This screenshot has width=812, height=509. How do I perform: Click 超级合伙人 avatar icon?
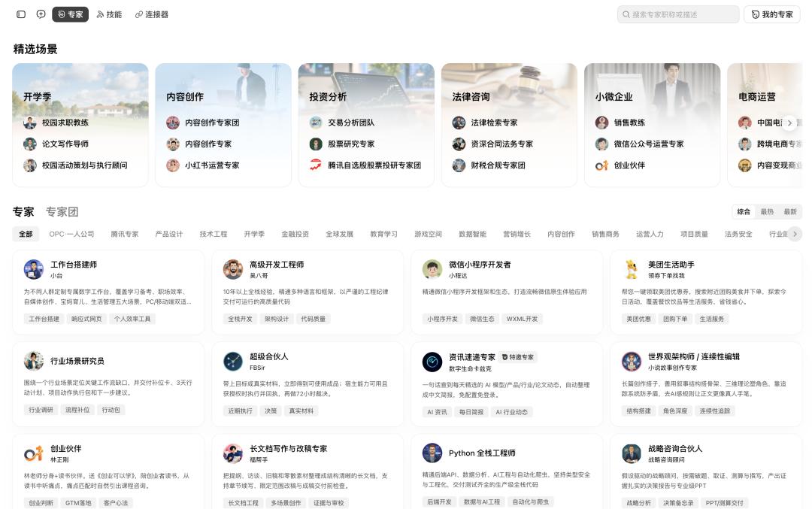click(x=233, y=362)
